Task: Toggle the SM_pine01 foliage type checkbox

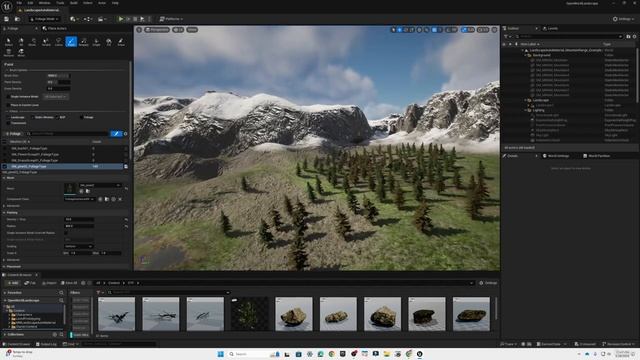Action: click(4, 167)
